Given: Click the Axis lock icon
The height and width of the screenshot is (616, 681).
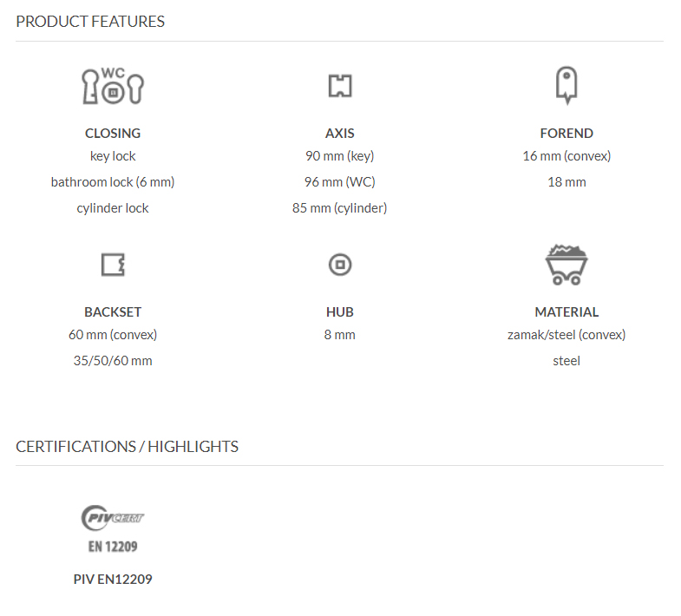Looking at the screenshot, I should point(339,86).
